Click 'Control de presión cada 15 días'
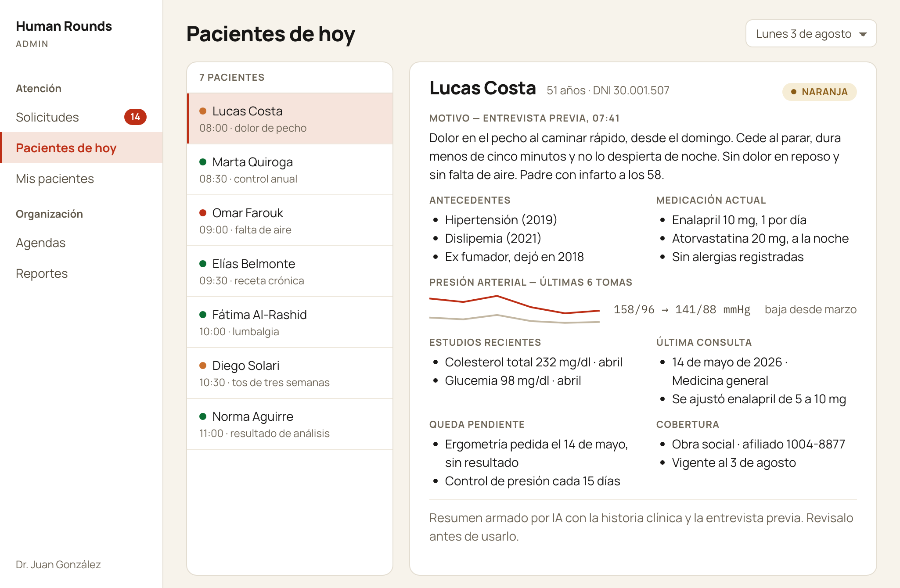The height and width of the screenshot is (588, 900). pyautogui.click(x=533, y=481)
